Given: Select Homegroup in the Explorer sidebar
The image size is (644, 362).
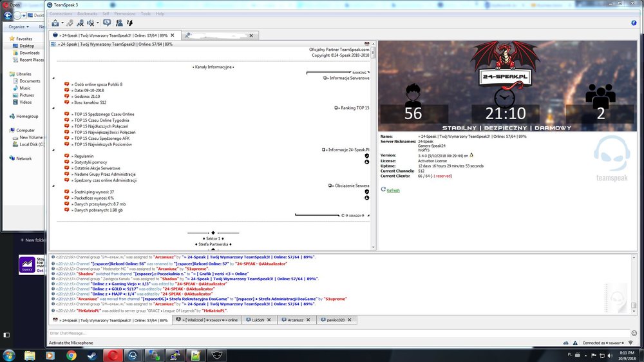Looking at the screenshot, I should [24, 117].
